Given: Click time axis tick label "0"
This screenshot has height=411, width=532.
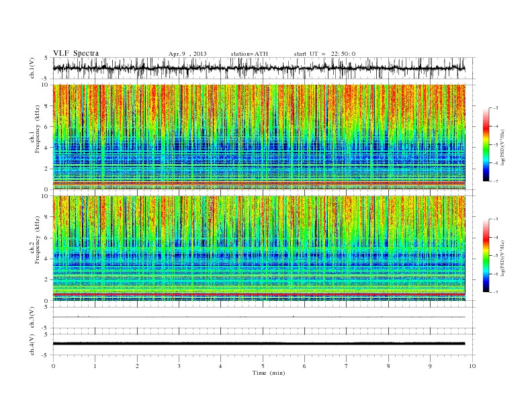Looking at the screenshot, I should [x=53, y=366].
